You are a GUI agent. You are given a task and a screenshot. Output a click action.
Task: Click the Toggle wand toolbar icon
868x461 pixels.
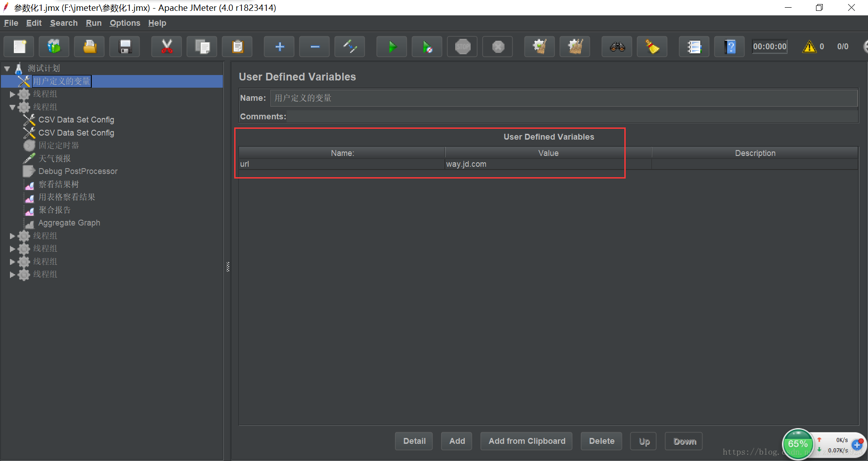pyautogui.click(x=350, y=47)
